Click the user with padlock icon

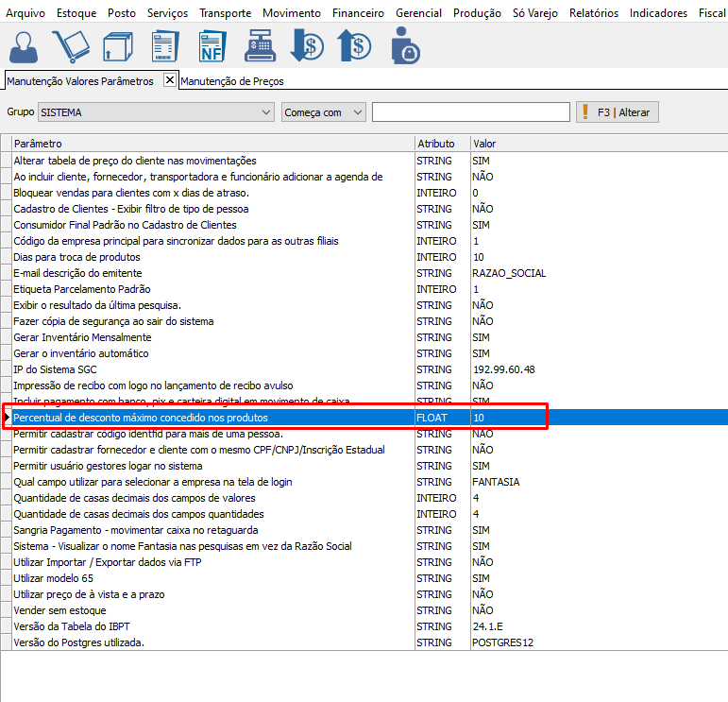405,45
